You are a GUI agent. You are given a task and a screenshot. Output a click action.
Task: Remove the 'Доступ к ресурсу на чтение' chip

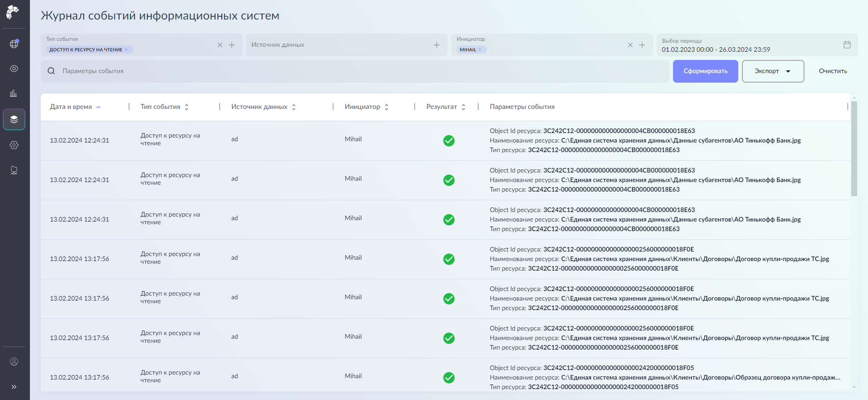(x=127, y=49)
